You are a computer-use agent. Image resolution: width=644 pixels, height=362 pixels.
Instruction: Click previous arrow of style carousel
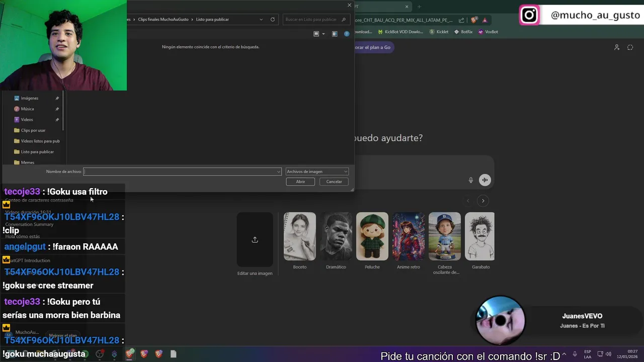[x=468, y=201]
